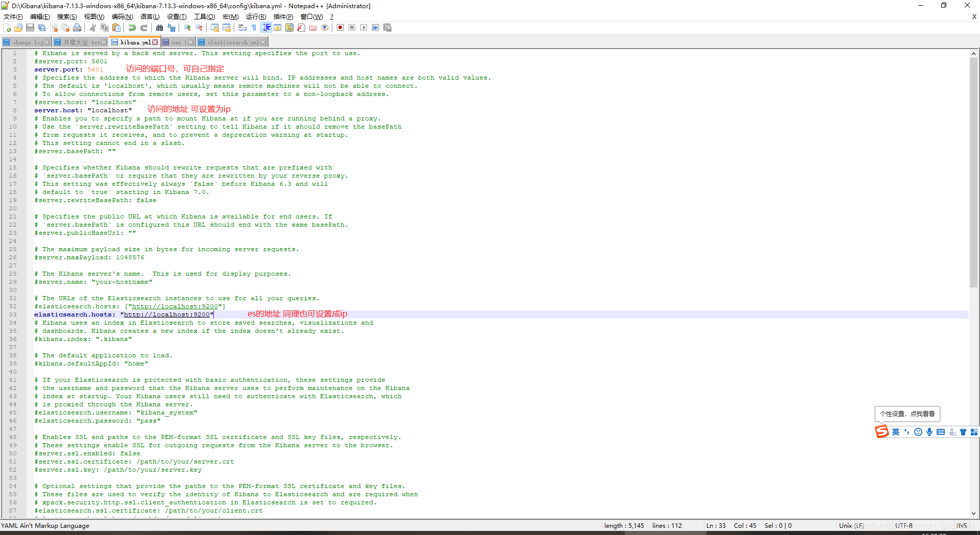Switch to the new 1 tab

click(178, 42)
